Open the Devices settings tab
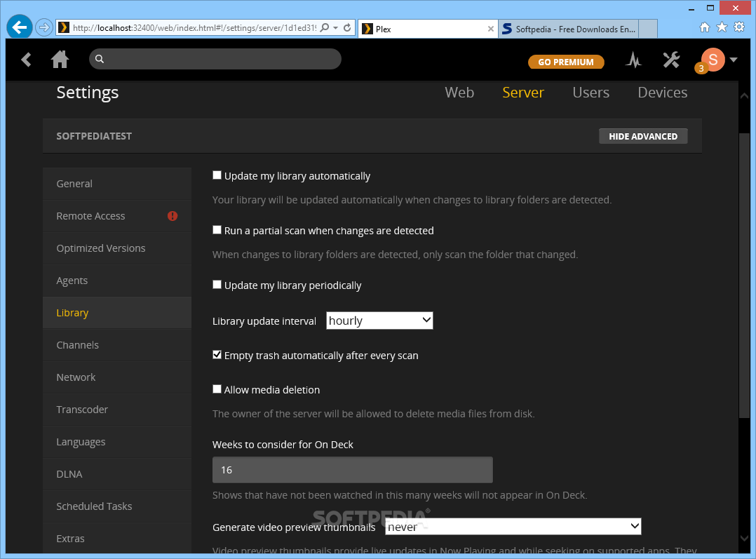The width and height of the screenshot is (756, 559). click(663, 92)
